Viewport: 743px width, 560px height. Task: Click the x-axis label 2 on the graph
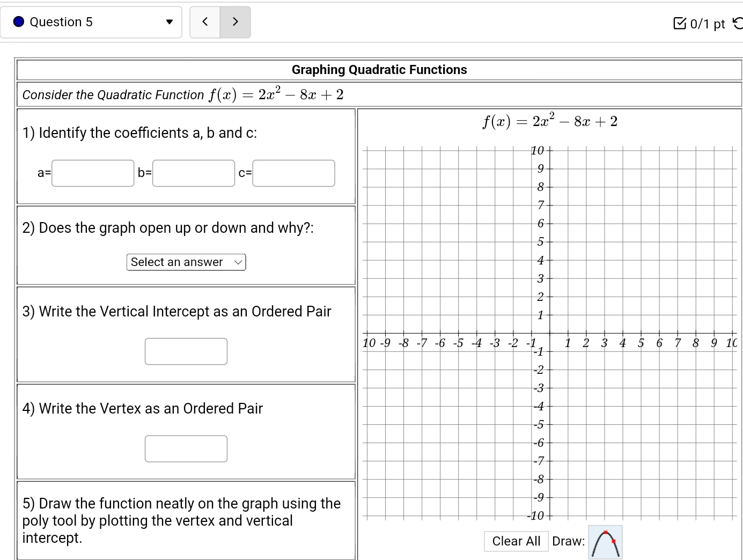586,343
